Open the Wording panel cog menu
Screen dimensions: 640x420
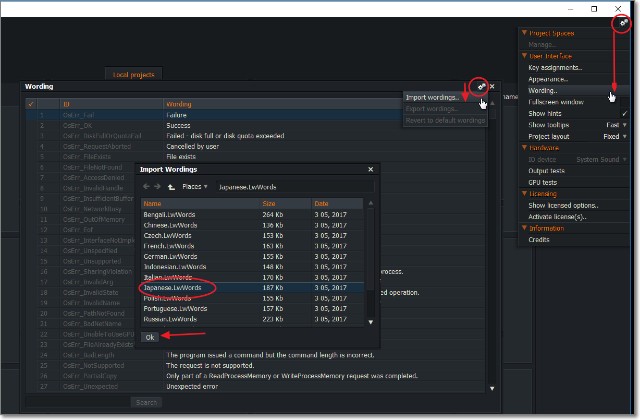480,87
